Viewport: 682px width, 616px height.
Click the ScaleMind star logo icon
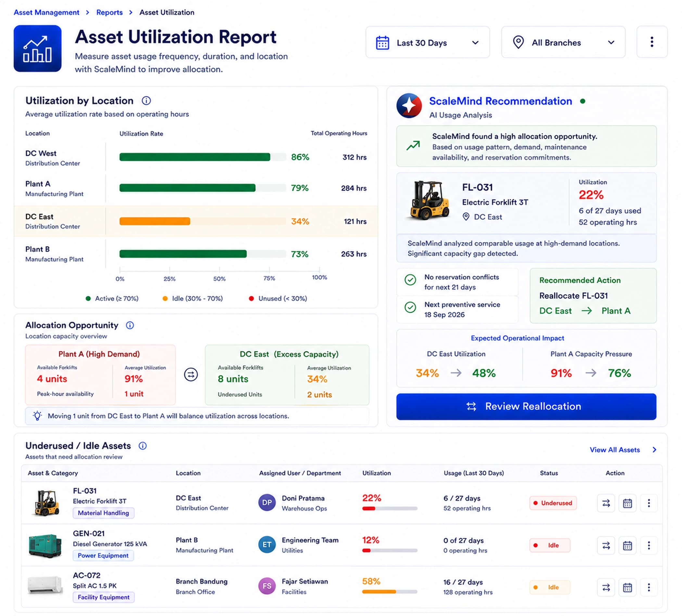click(409, 106)
